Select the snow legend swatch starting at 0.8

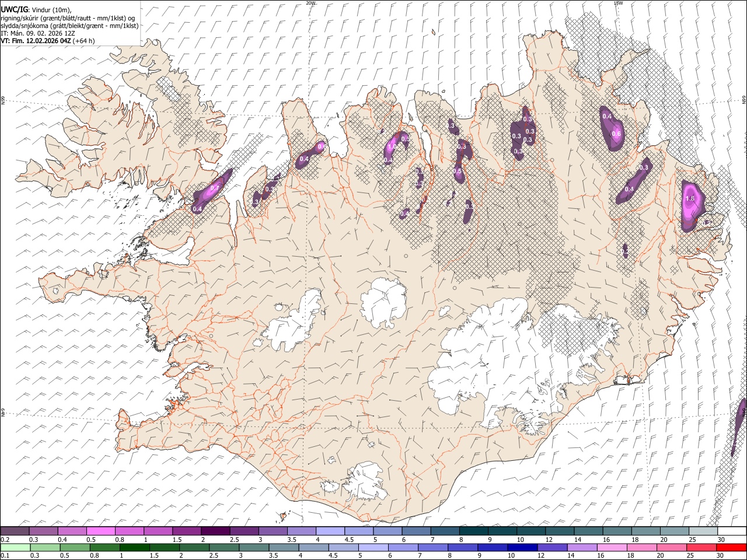tap(129, 531)
